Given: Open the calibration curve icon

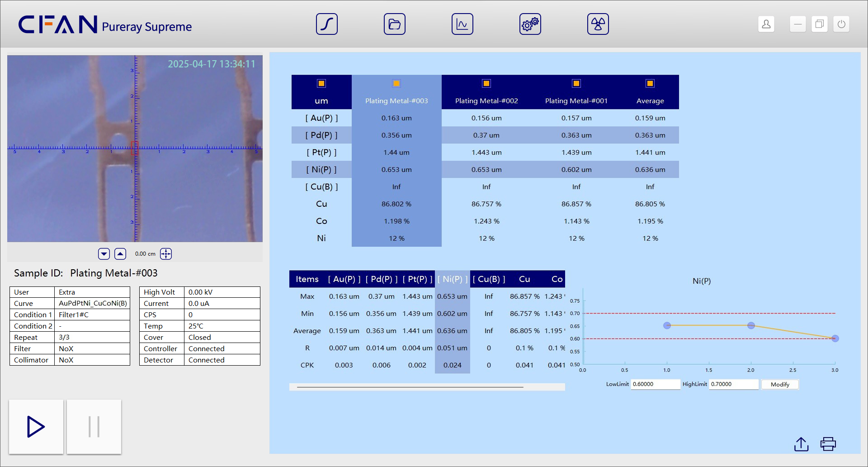Looking at the screenshot, I should click(326, 24).
